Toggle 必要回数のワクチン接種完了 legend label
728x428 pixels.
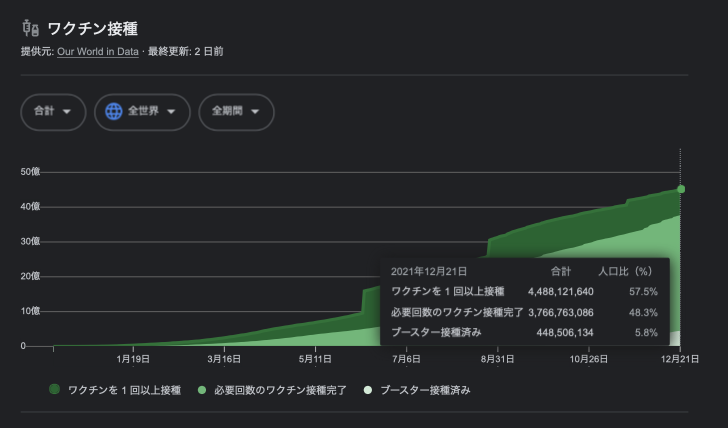pos(280,390)
